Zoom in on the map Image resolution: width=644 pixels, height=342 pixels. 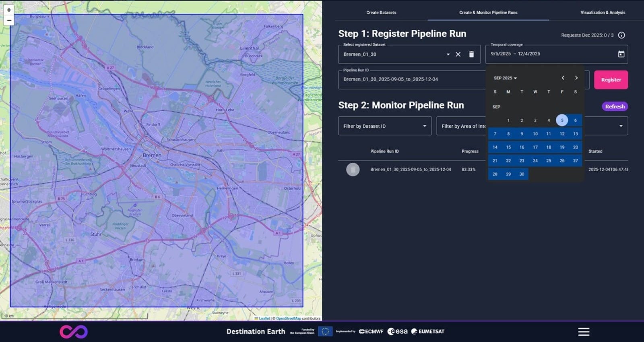9,10
